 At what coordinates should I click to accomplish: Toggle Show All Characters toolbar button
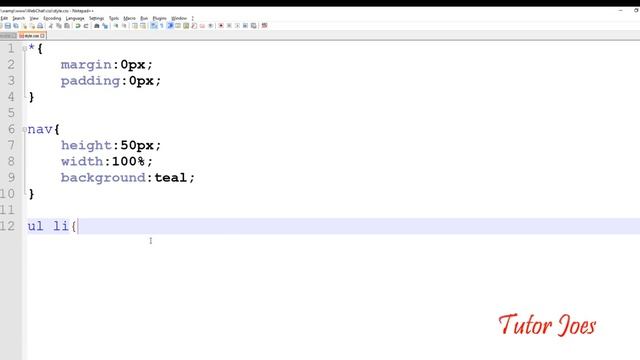162,26
